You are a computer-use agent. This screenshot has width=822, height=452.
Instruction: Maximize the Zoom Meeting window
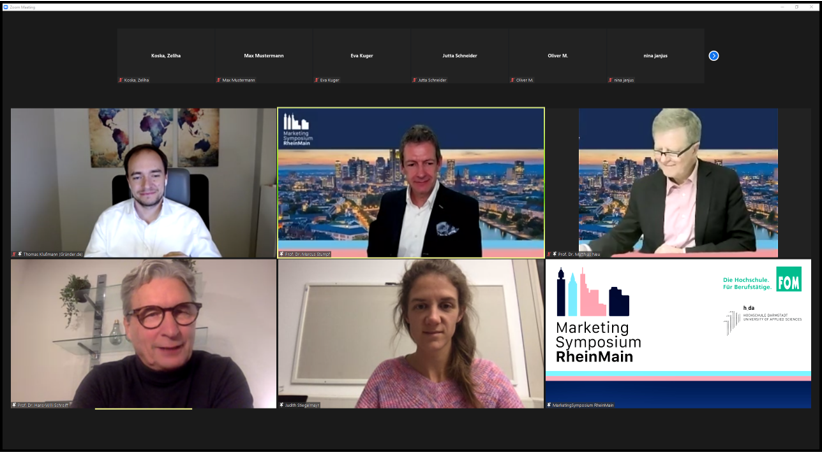pyautogui.click(x=797, y=7)
